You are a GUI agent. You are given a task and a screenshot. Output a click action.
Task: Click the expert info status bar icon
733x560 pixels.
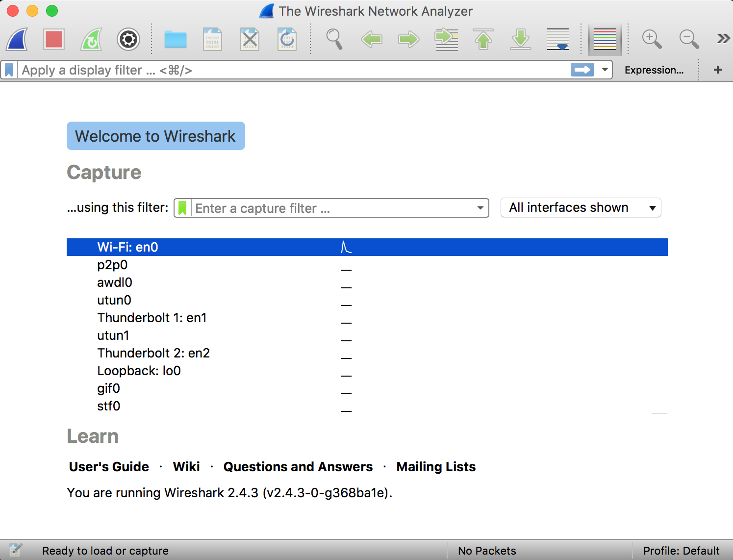(x=15, y=550)
